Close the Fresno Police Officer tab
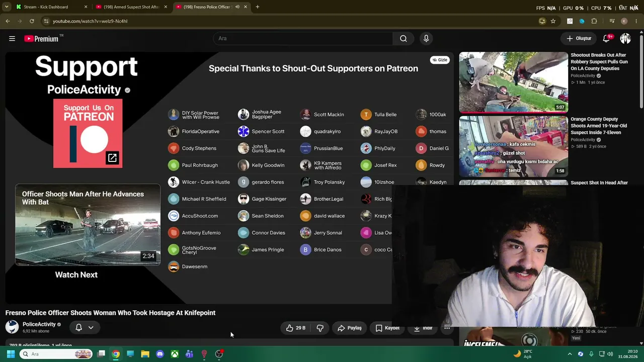Image resolution: width=644 pixels, height=362 pixels. tap(246, 7)
